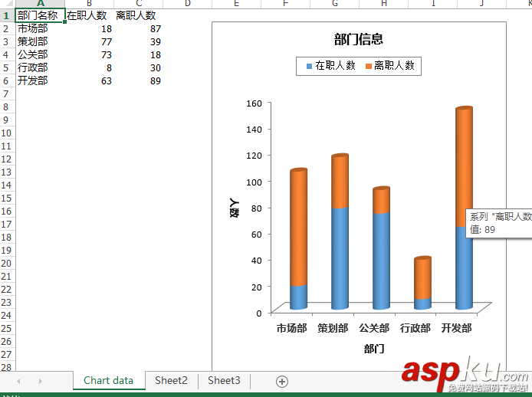Click cell 公关部 in row 4

(41, 54)
